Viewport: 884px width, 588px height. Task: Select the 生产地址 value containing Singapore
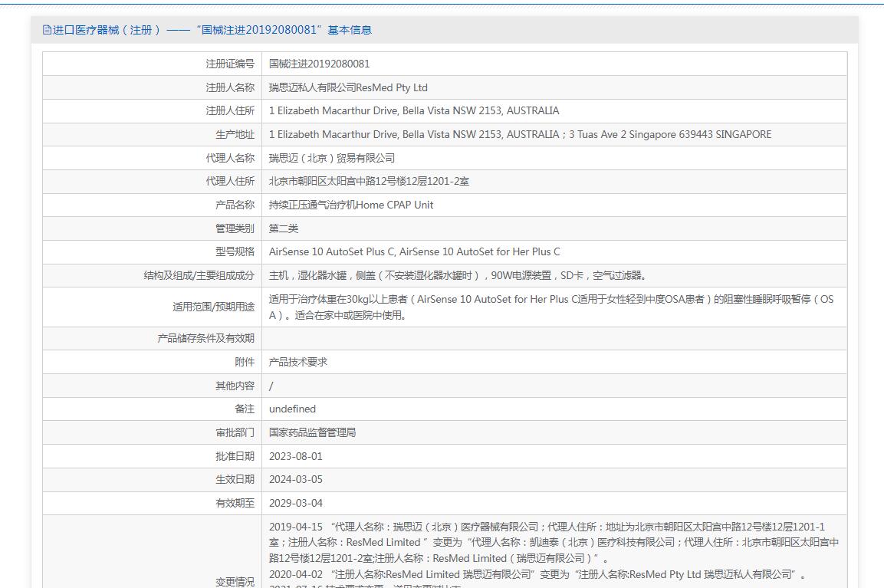[520, 134]
